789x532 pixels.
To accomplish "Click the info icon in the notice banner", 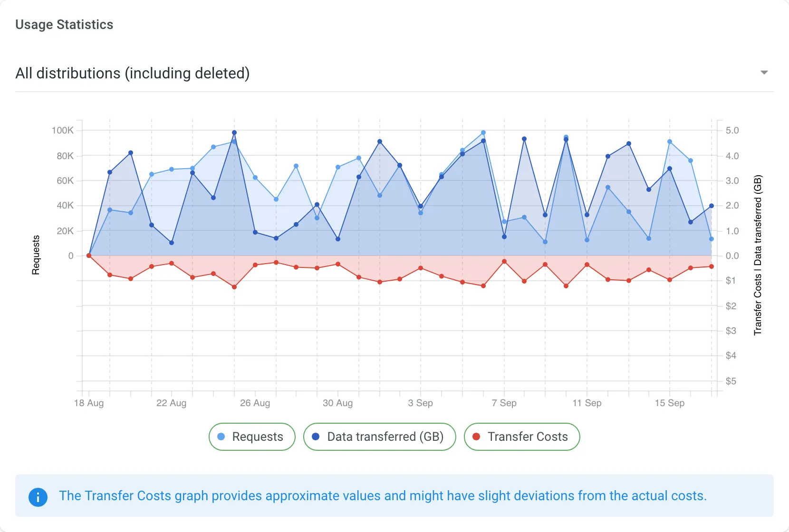I will click(38, 497).
